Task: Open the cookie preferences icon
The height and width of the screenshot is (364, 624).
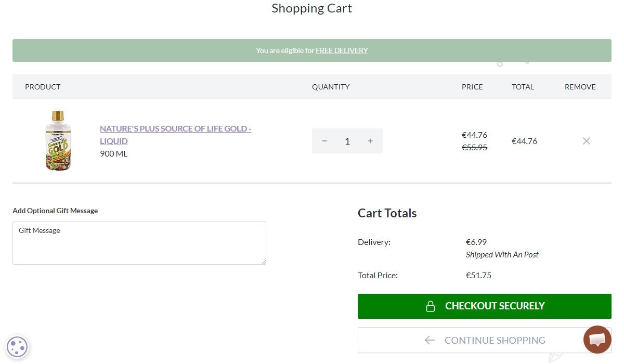Action: [17, 347]
